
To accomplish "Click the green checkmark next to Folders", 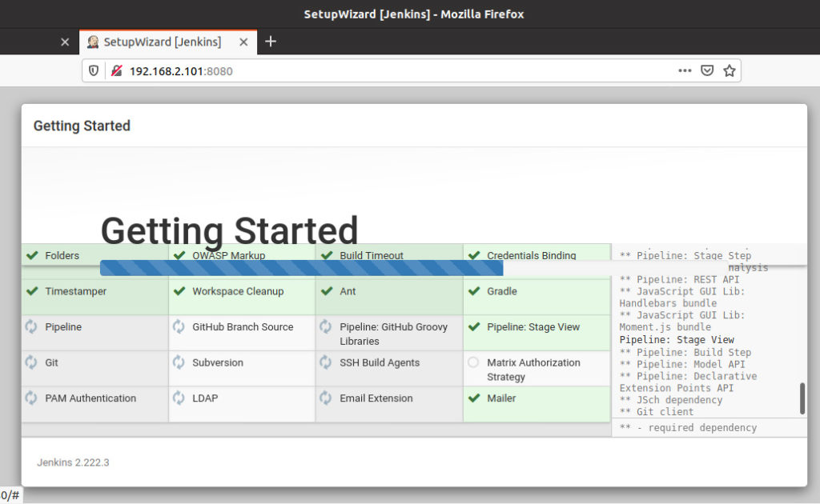I will (32, 255).
